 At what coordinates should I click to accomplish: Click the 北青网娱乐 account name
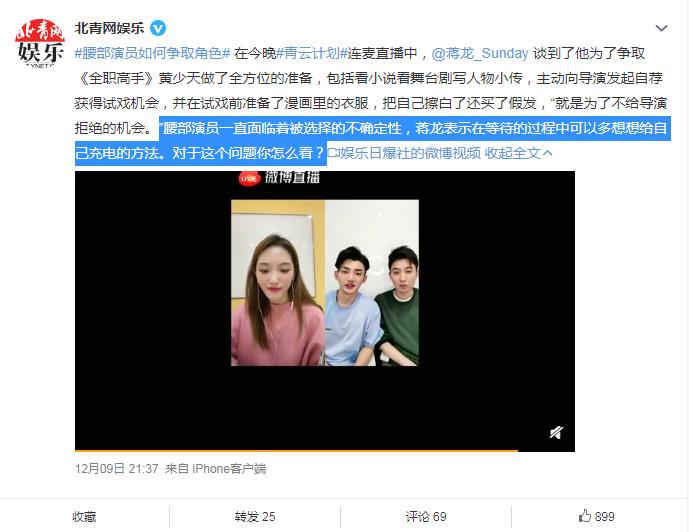[109, 29]
